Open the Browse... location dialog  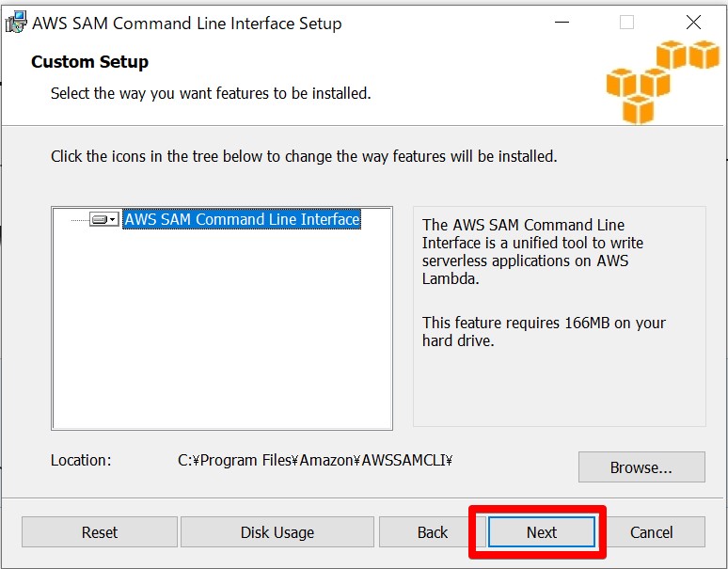tap(641, 466)
